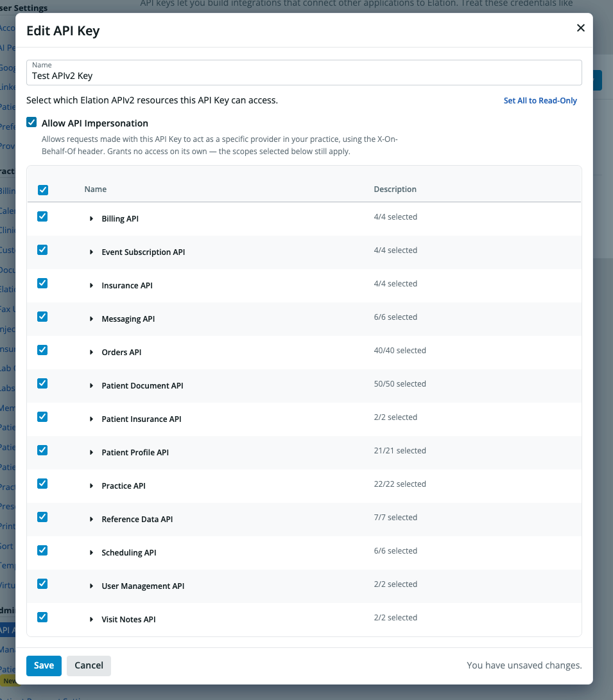This screenshot has height=700, width=613.
Task: Toggle the select-all header checkbox
Action: pyautogui.click(x=43, y=189)
